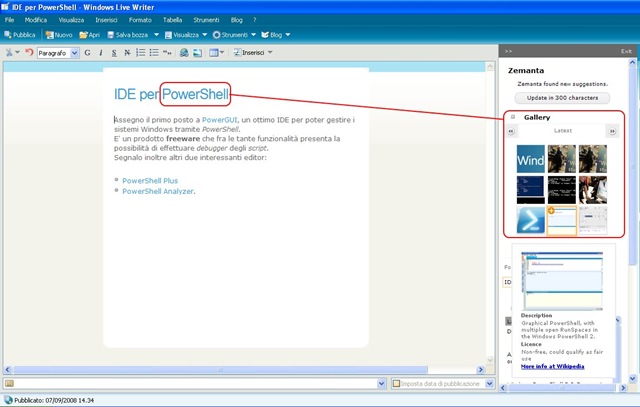The image size is (640, 407).
Task: Open the Blog menu in menu bar
Action: (236, 20)
